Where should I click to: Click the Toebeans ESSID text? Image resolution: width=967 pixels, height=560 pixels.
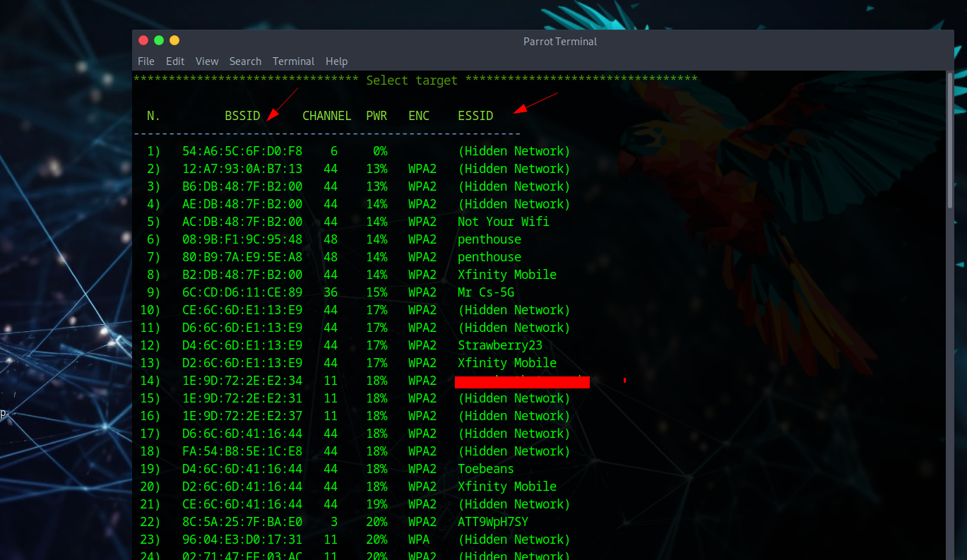coord(485,469)
